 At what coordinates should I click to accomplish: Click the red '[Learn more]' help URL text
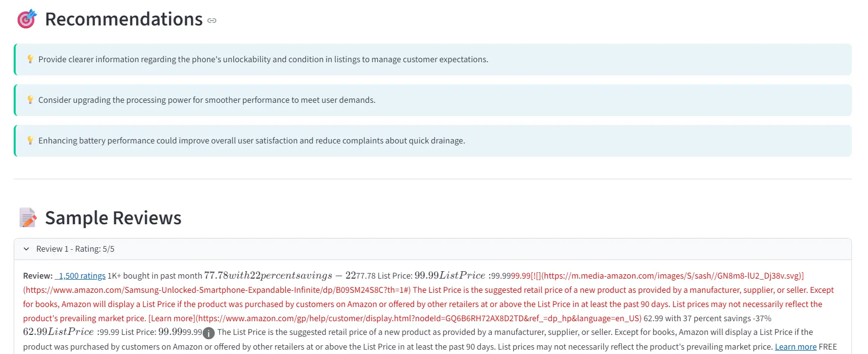394,318
